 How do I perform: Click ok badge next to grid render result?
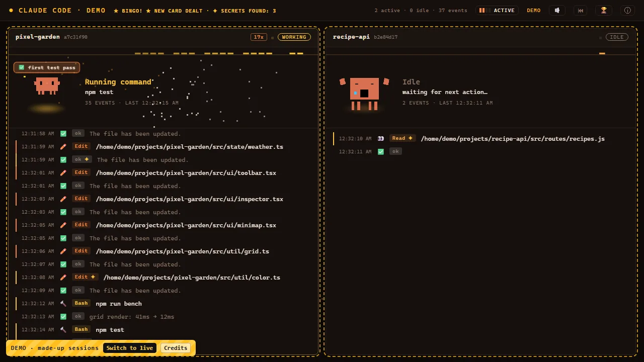pyautogui.click(x=78, y=316)
